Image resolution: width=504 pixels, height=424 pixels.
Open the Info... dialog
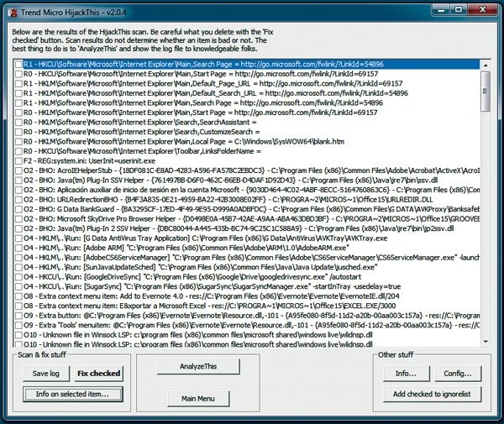click(x=406, y=374)
